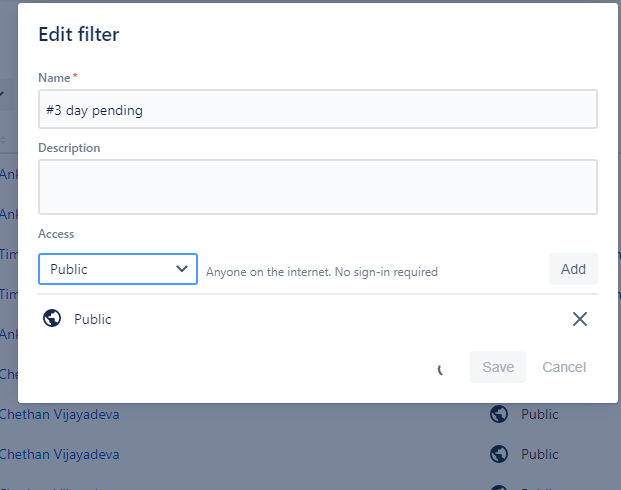Click the Add access button
Image resolution: width=621 pixels, height=490 pixels.
(x=573, y=269)
